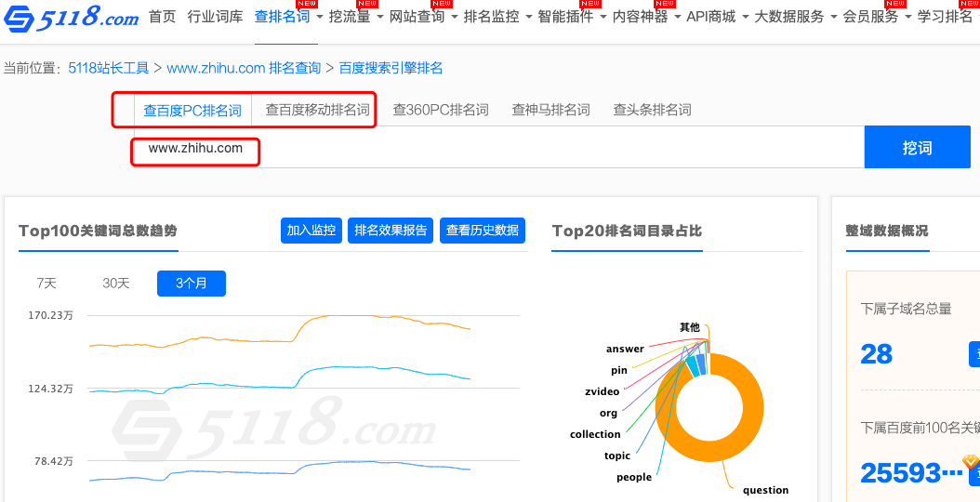
Task: Click the 124.32万 axis label
Action: [50, 389]
